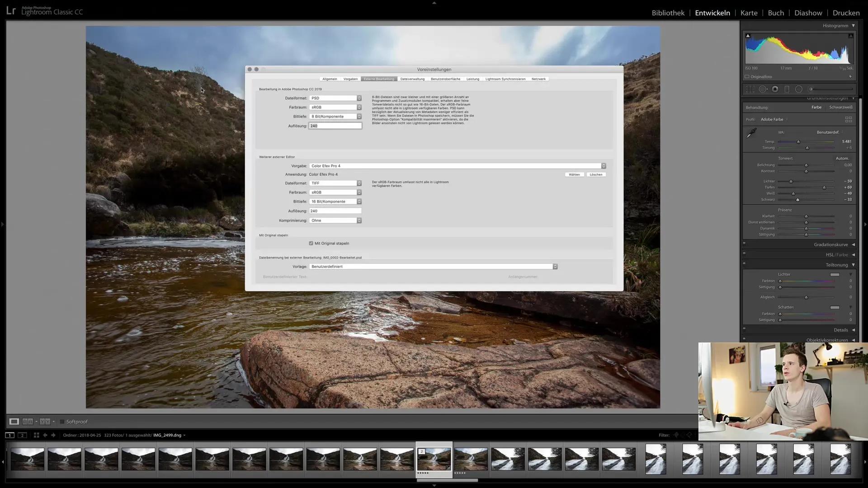The height and width of the screenshot is (488, 868).
Task: Select the red eye correction tool icon
Action: [775, 89]
